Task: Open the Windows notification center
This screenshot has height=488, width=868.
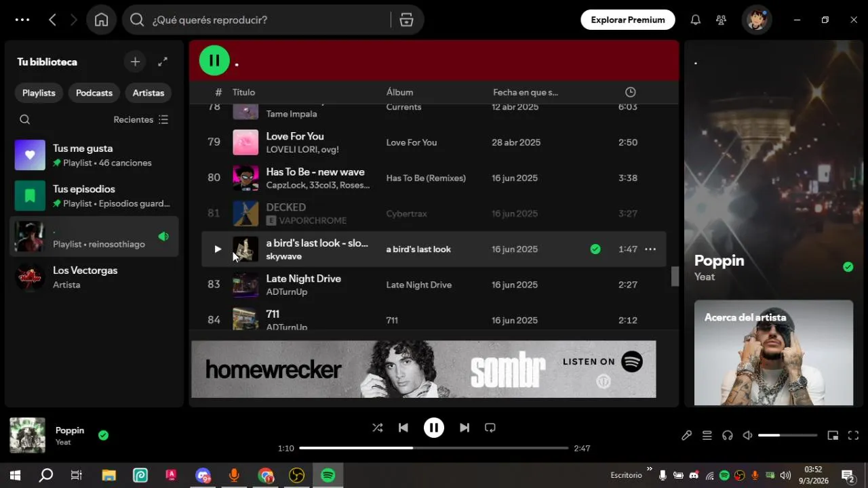Action: [848, 475]
